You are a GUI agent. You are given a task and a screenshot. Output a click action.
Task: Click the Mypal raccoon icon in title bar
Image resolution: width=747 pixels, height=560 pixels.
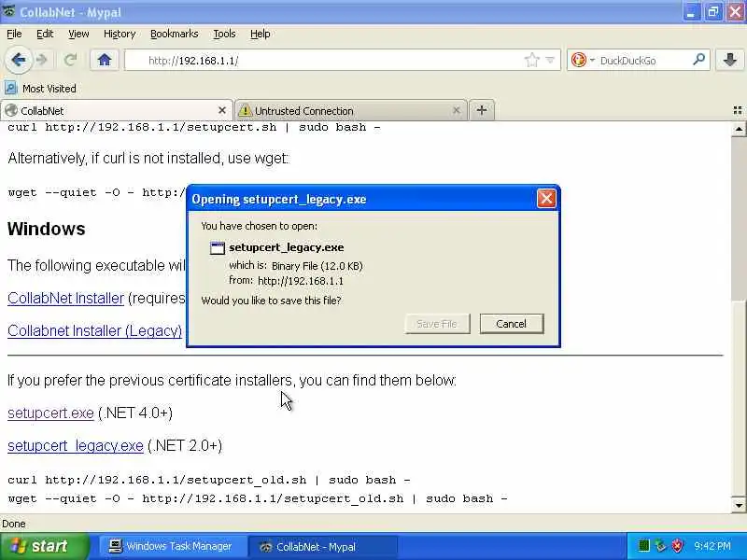[x=8, y=11]
